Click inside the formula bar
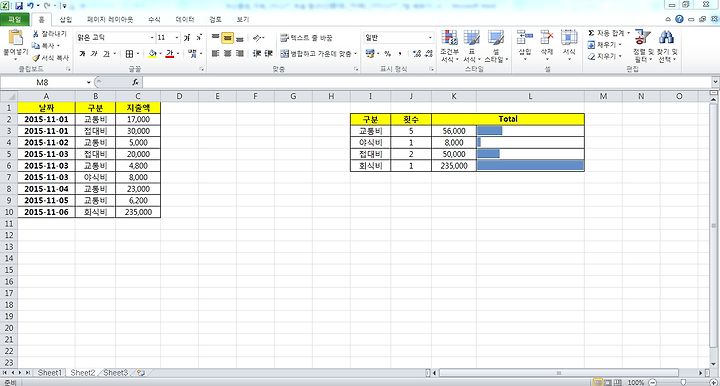The image size is (720, 386). [427, 83]
